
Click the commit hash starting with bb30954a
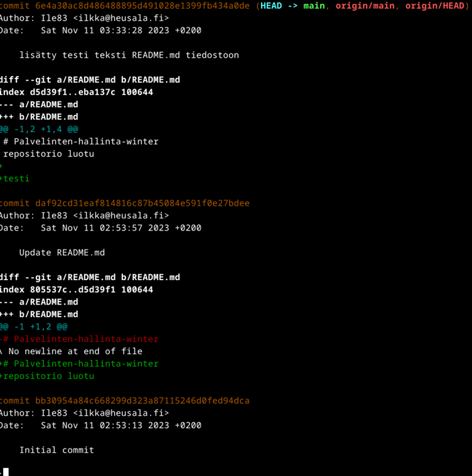142,401
